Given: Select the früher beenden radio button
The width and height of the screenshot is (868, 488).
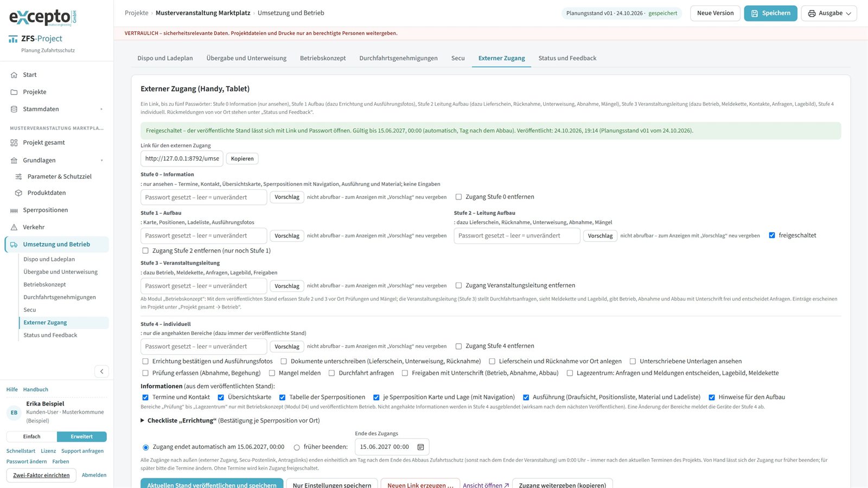Looking at the screenshot, I should click(297, 447).
